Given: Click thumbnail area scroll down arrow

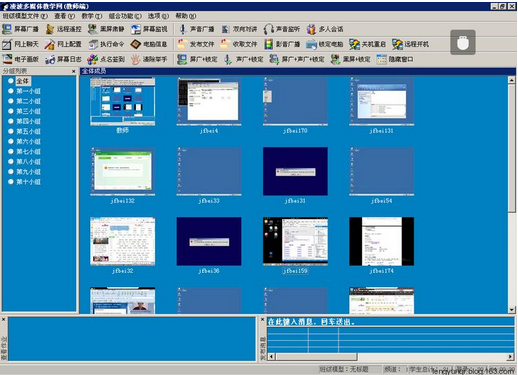Looking at the screenshot, I should pyautogui.click(x=512, y=310).
